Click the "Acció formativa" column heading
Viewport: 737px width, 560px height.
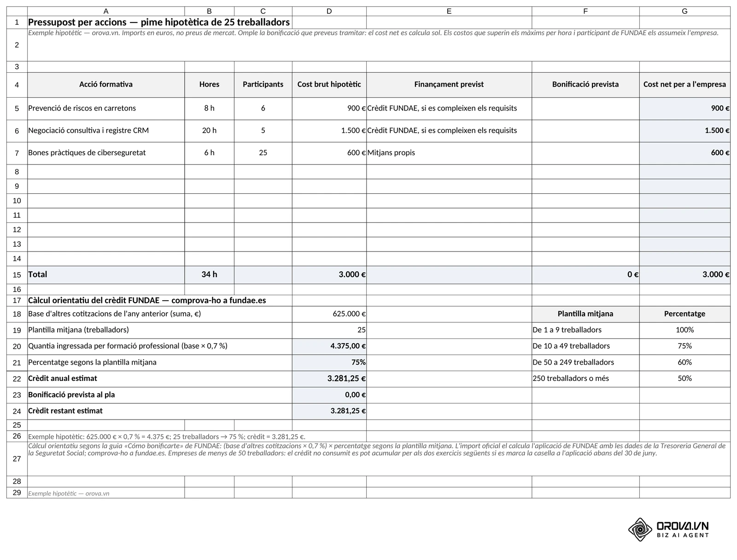[x=106, y=85]
